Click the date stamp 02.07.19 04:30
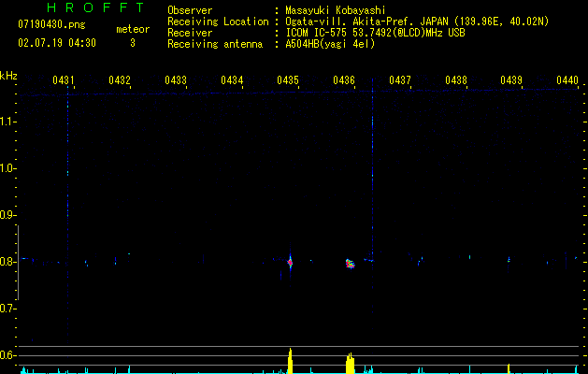The height and width of the screenshot is (374, 588). pos(57,43)
